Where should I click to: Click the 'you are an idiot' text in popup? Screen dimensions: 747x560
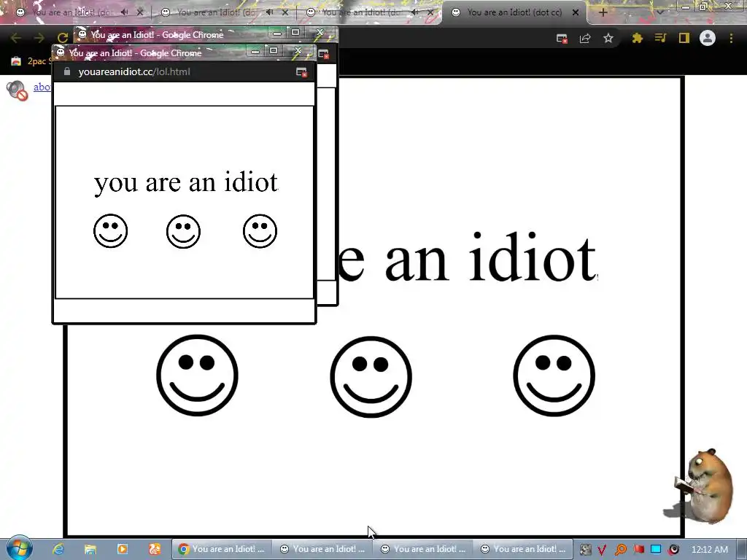pyautogui.click(x=186, y=183)
